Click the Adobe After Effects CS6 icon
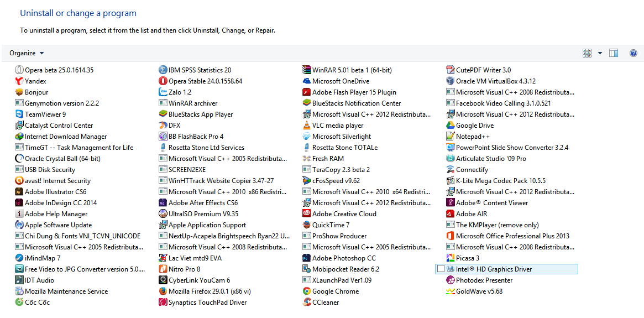Image resolution: width=644 pixels, height=318 pixels. (x=163, y=203)
